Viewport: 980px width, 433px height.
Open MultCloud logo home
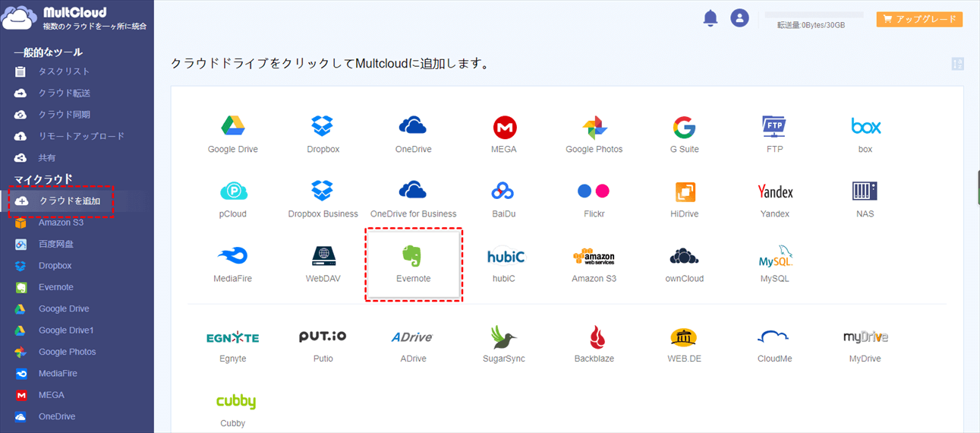coord(74,18)
